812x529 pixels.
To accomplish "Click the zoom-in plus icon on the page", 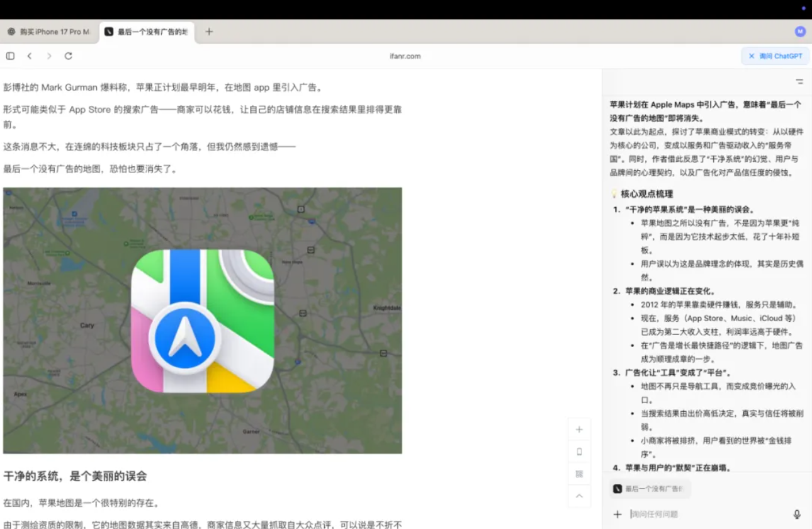I will [578, 429].
